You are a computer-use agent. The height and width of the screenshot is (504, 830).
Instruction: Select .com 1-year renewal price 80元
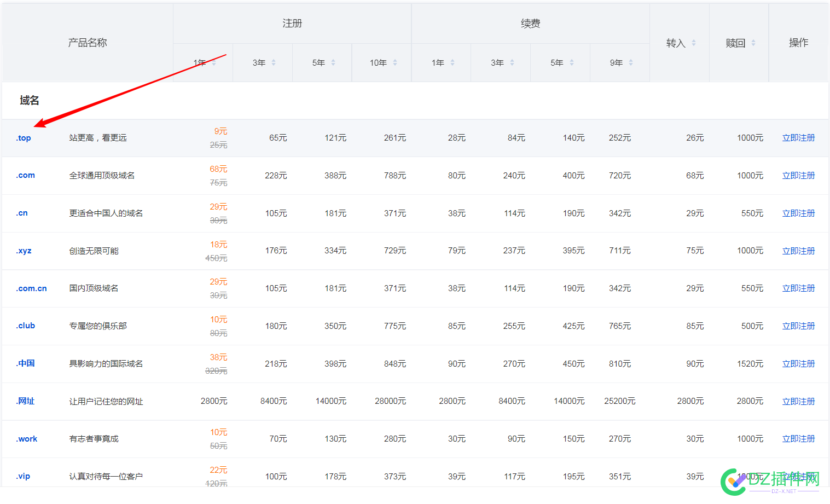point(456,176)
